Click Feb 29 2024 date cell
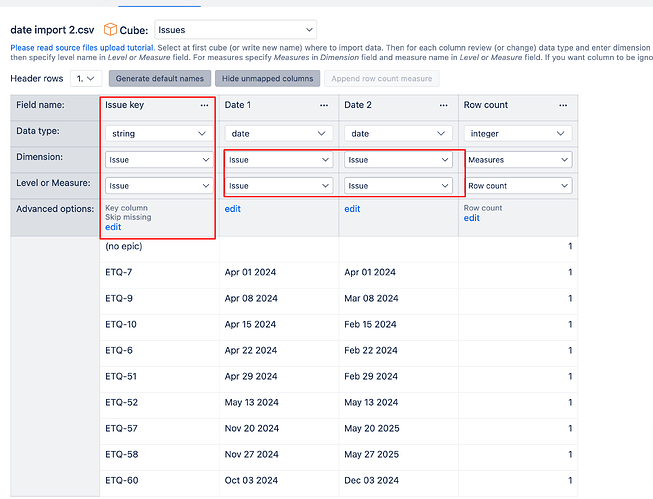This screenshot has height=499, width=653. (x=398, y=377)
